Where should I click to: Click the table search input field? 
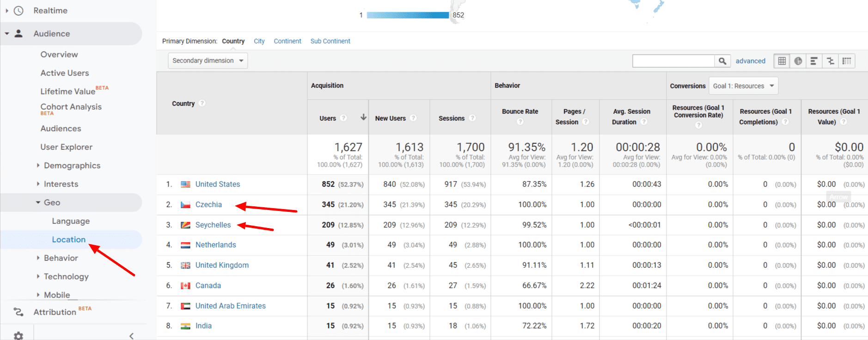tap(673, 61)
